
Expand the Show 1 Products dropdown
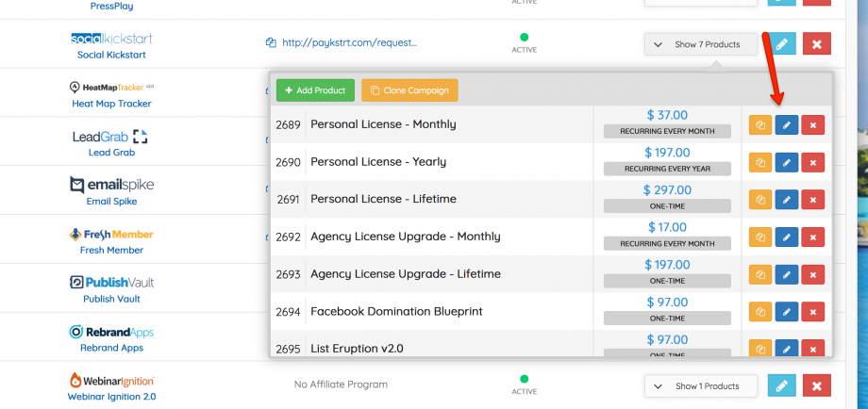click(x=701, y=385)
